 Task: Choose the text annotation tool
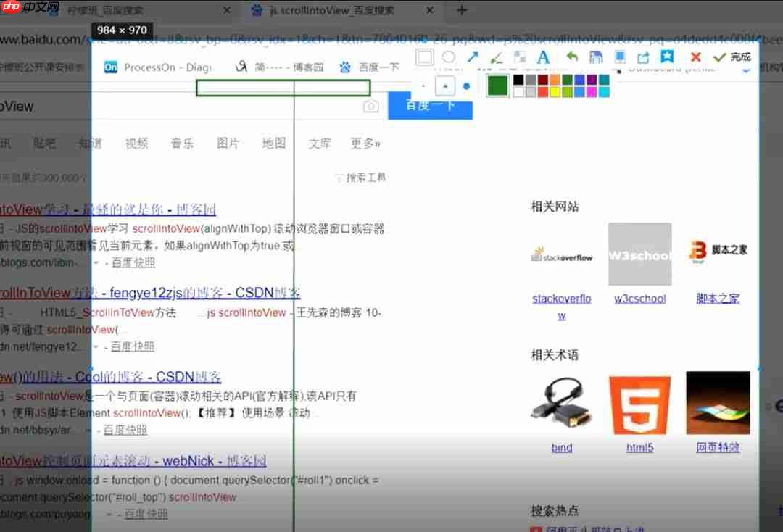pyautogui.click(x=543, y=57)
